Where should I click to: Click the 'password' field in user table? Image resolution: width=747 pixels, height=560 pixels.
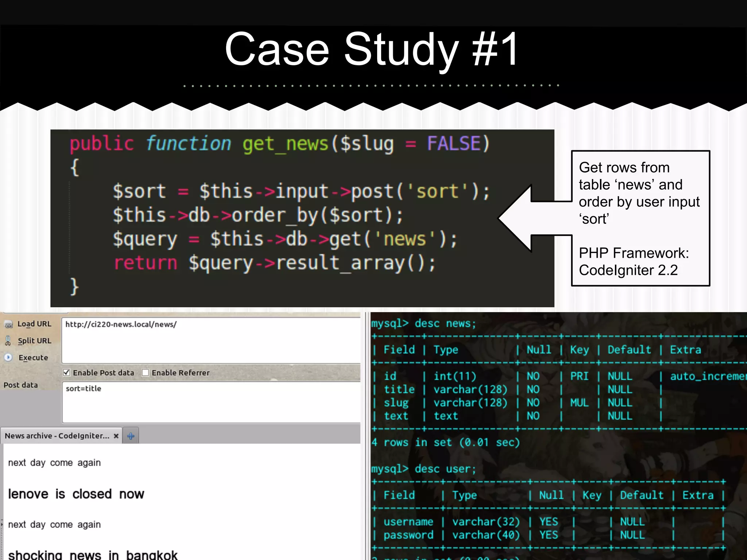point(408,535)
